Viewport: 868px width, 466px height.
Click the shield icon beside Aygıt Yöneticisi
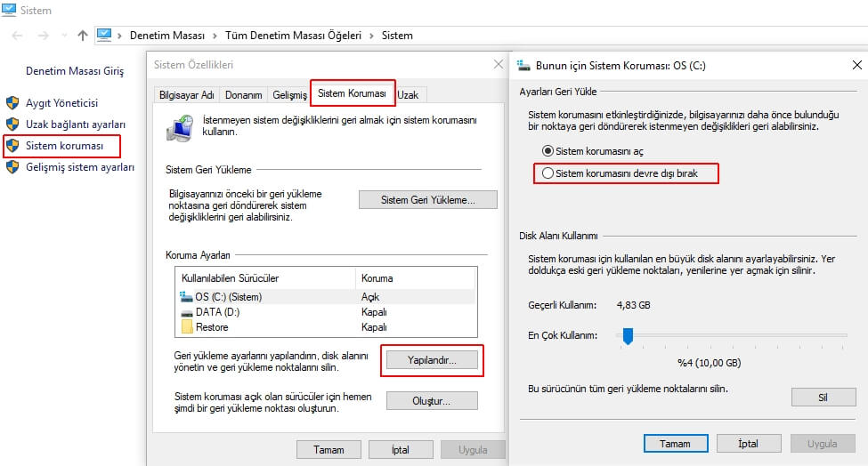tap(12, 103)
